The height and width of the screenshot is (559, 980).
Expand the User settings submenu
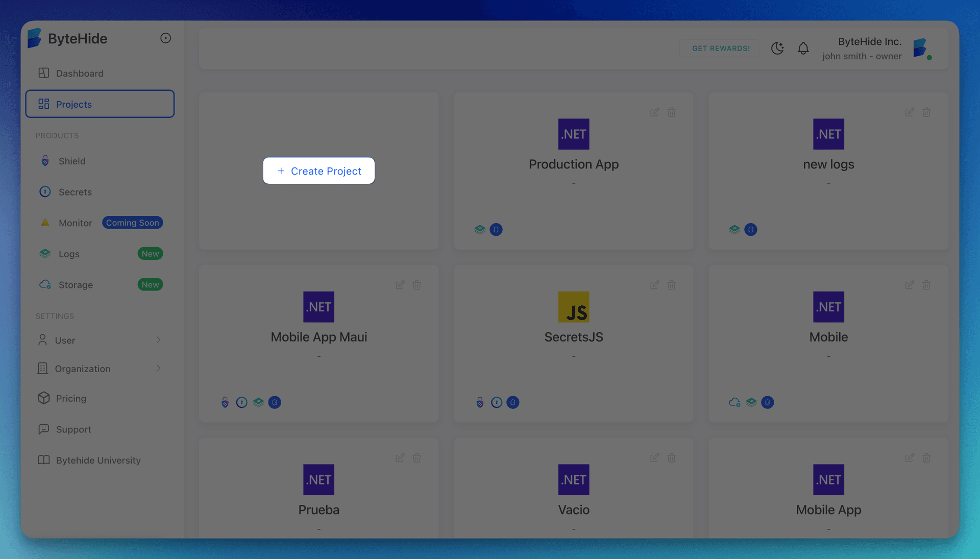[x=100, y=340]
